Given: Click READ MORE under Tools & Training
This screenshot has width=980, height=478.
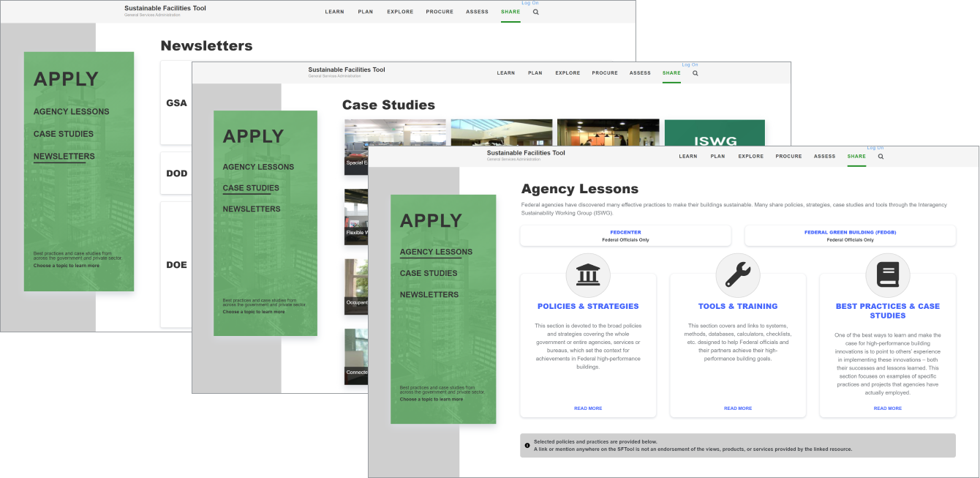Looking at the screenshot, I should coord(737,408).
